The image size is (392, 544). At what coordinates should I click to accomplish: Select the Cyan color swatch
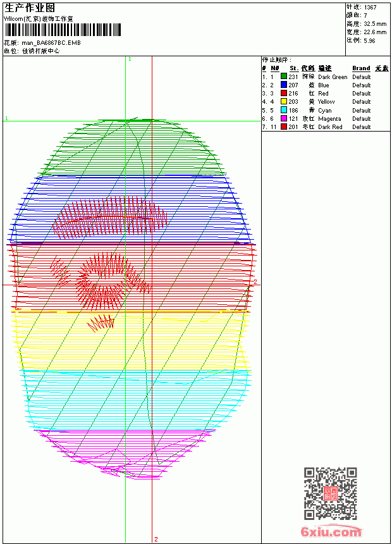coord(284,110)
